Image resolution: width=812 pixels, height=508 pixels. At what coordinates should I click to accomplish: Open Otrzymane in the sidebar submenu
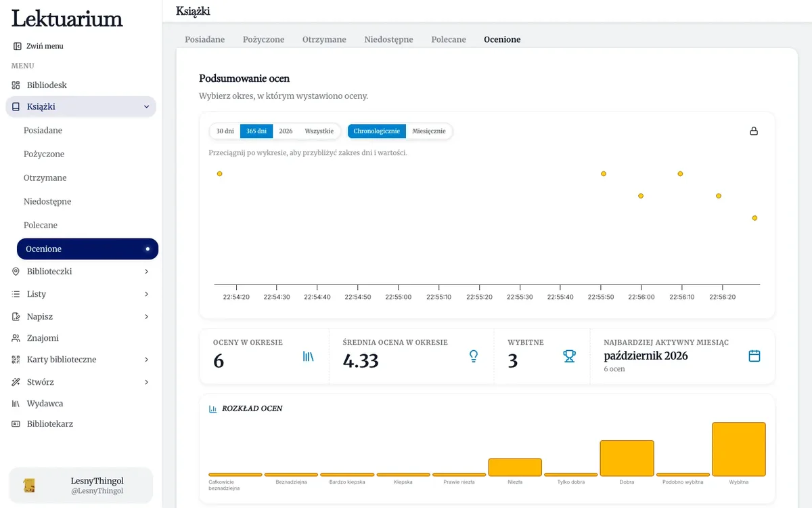click(45, 177)
